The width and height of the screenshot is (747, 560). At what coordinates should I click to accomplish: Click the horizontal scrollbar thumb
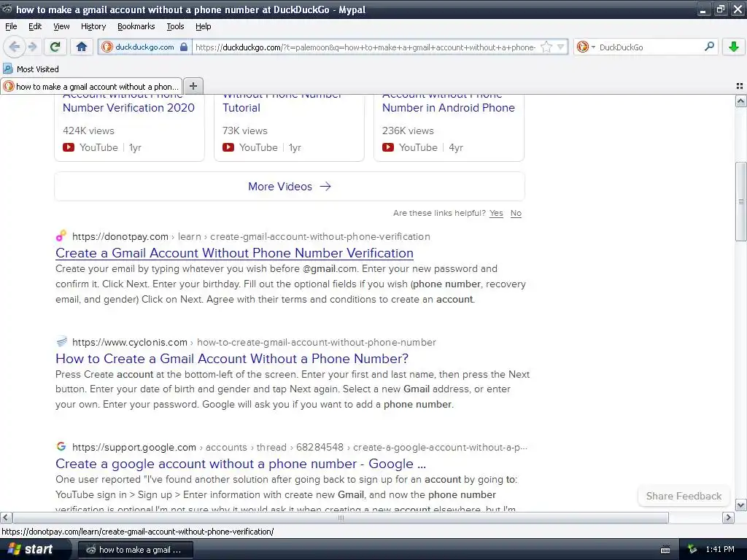pos(341,518)
